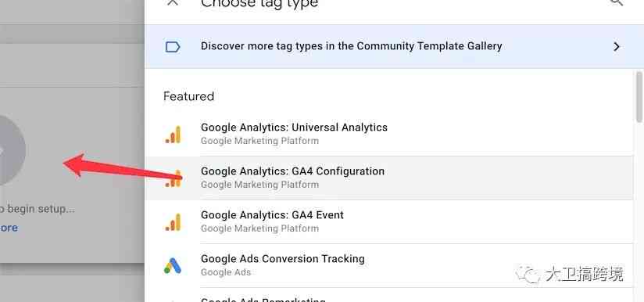The height and width of the screenshot is (302, 644).
Task: Click the tag icon in Community Template banner
Action: [173, 47]
